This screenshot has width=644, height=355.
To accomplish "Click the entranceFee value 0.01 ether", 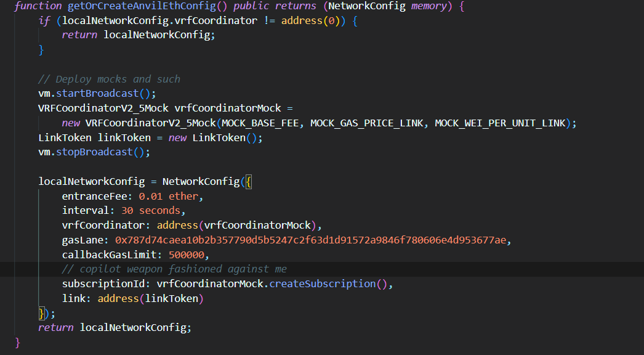I will pyautogui.click(x=169, y=196).
